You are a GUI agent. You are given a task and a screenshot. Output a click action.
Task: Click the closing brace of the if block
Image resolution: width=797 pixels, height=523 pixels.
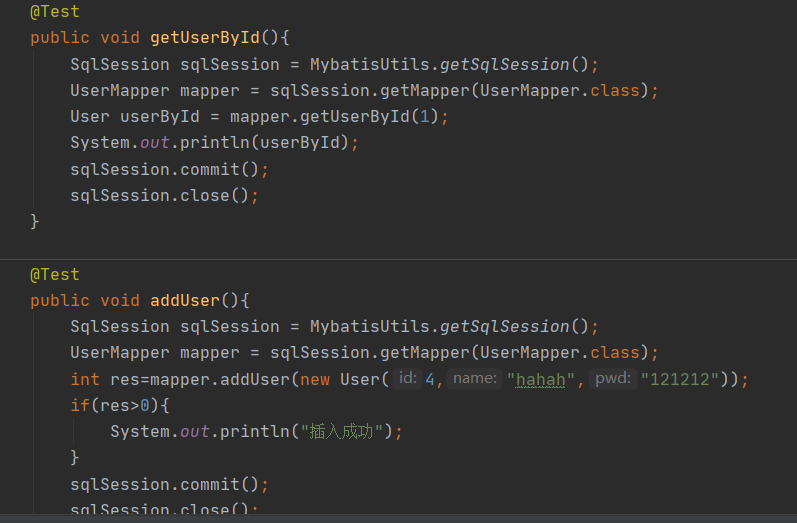pyautogui.click(x=75, y=457)
